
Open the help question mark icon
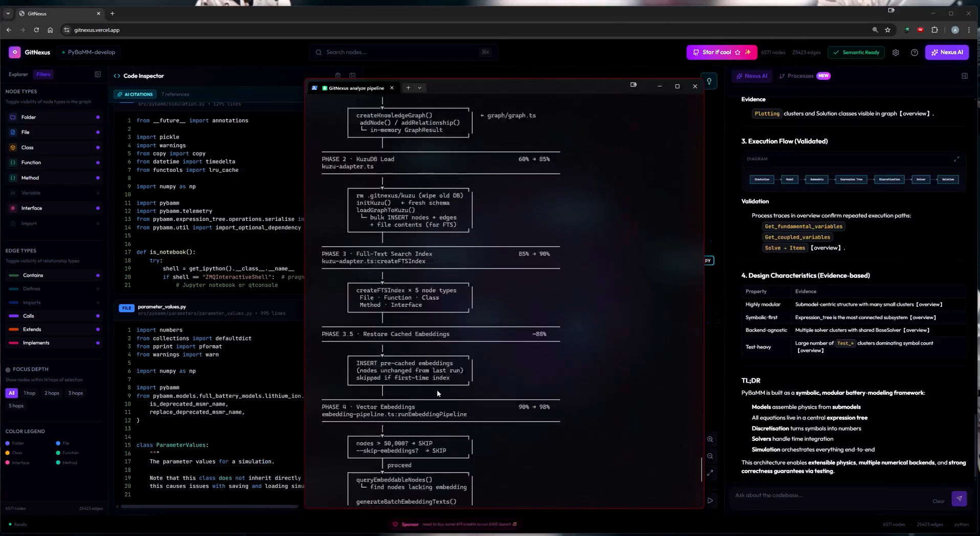click(x=915, y=52)
